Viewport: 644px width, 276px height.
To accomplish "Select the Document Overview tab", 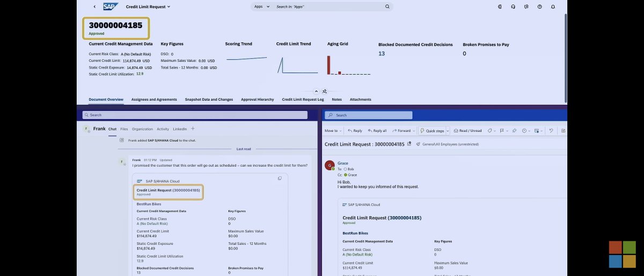I will point(106,99).
